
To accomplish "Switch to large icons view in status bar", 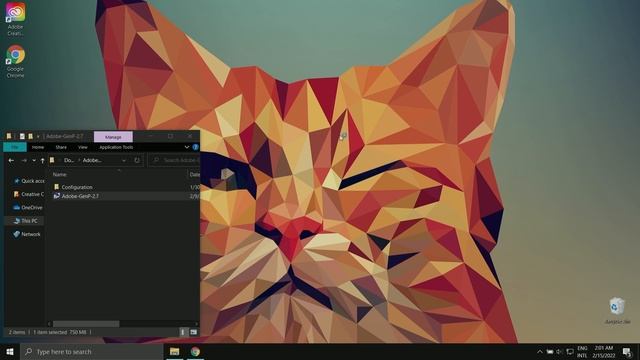I will click(193, 332).
